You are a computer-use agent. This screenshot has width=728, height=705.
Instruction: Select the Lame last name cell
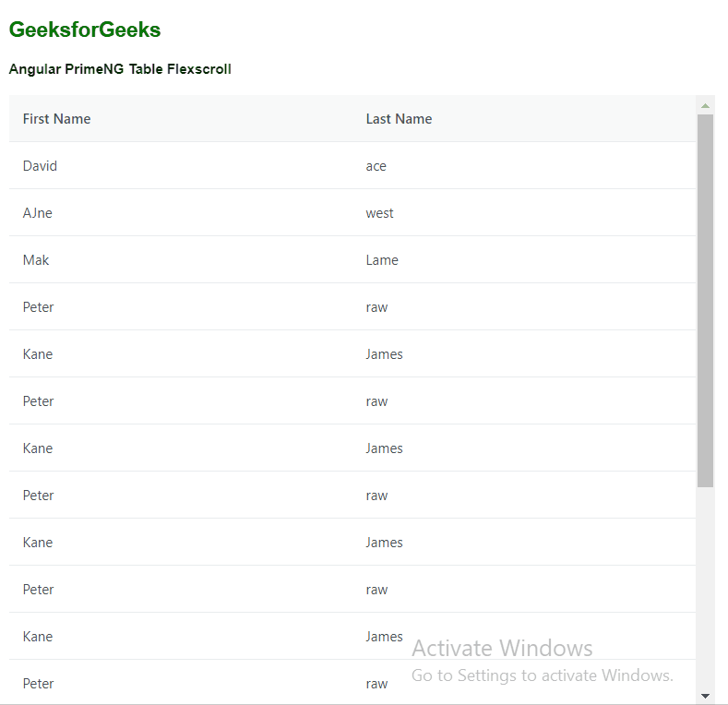[382, 260]
